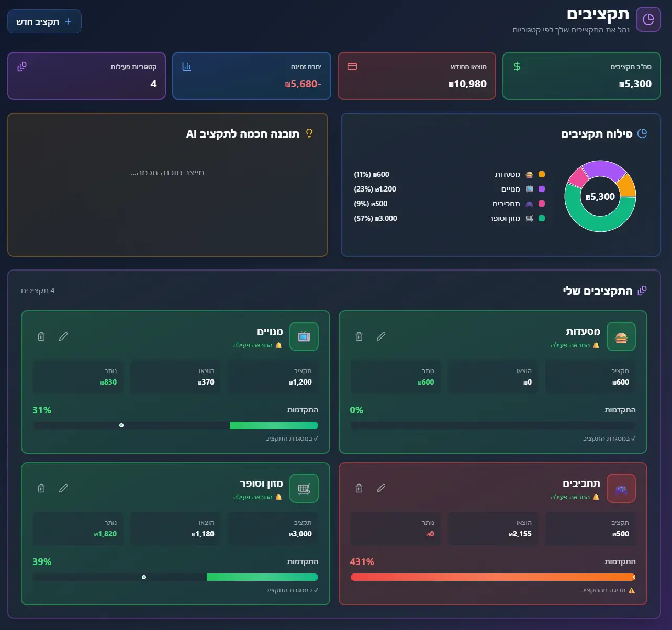Click the pencil edit icon on מסעדות budget

click(x=381, y=336)
